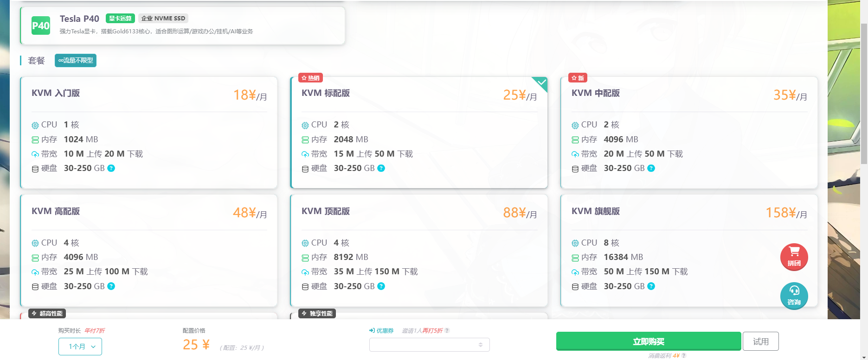Screen dimensions: 868x360
Task: Click the green 立即购买 button
Action: tap(649, 341)
